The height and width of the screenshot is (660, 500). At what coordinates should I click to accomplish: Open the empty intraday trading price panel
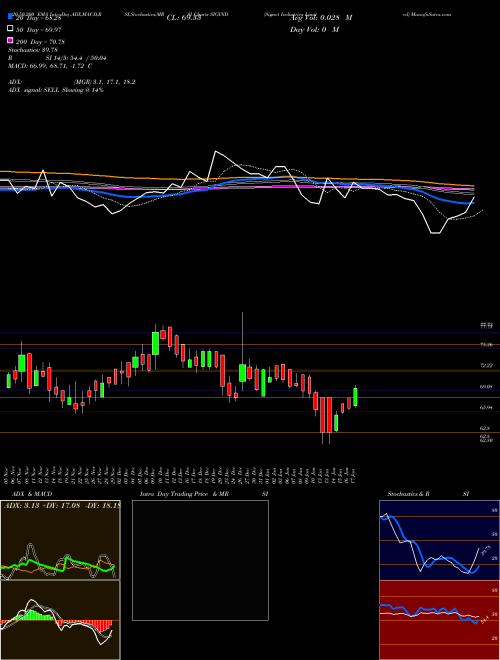tap(200, 560)
